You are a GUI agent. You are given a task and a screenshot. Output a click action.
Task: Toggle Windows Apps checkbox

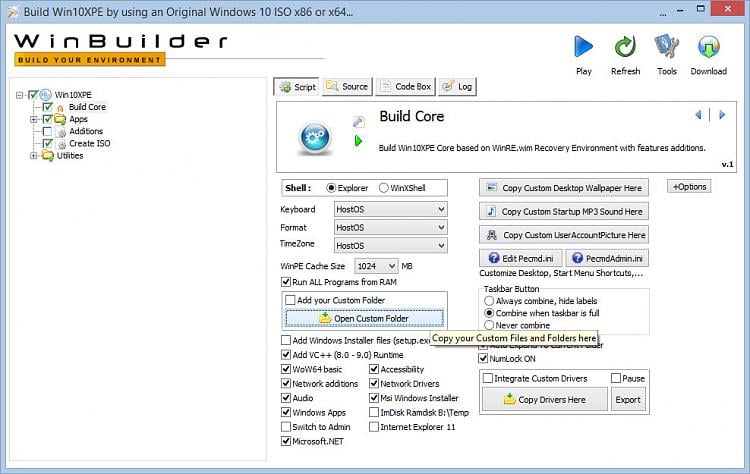[x=286, y=412]
